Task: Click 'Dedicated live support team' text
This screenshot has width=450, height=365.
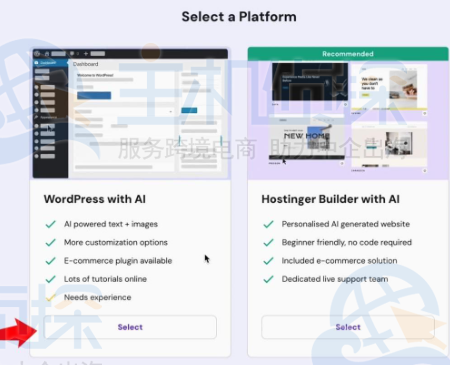Action: (335, 279)
